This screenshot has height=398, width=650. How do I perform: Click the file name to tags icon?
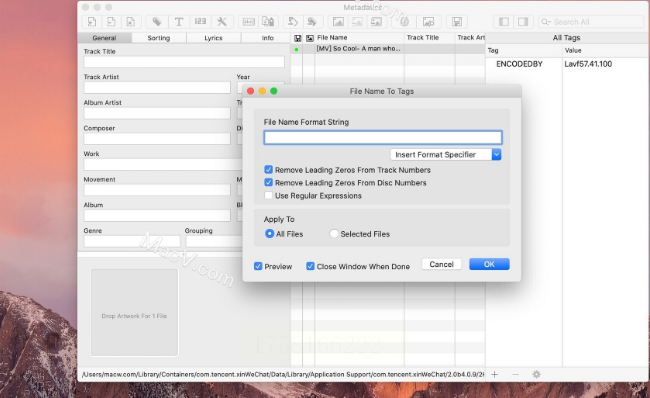(x=293, y=22)
